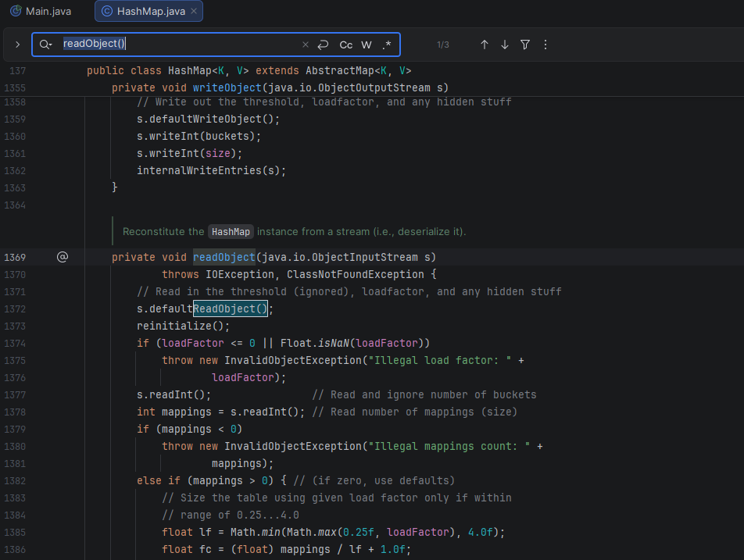Click the HashMap link in the doc comment
Screen dimensions: 744x560
click(231, 232)
